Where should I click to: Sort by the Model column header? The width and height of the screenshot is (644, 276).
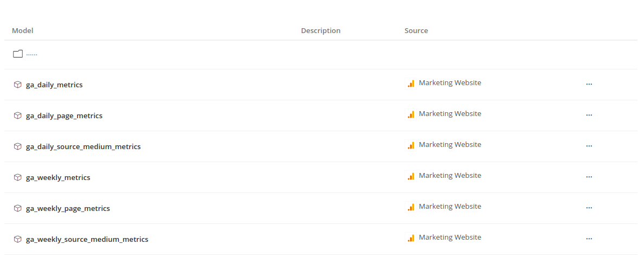click(x=23, y=31)
